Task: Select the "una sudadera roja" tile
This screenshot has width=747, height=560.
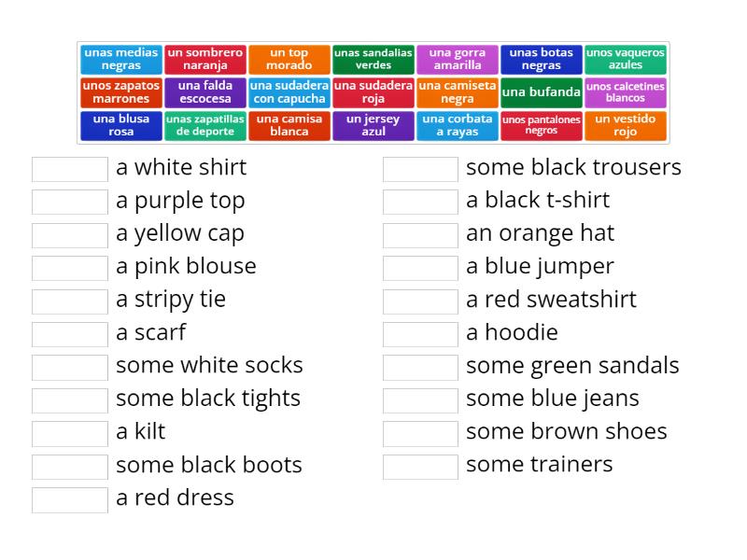Action: pos(373,92)
